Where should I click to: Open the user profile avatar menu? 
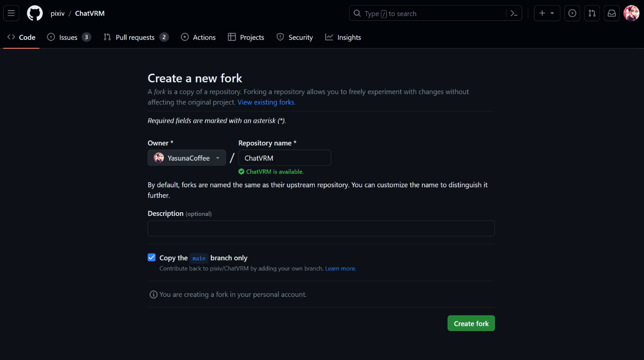(x=631, y=13)
